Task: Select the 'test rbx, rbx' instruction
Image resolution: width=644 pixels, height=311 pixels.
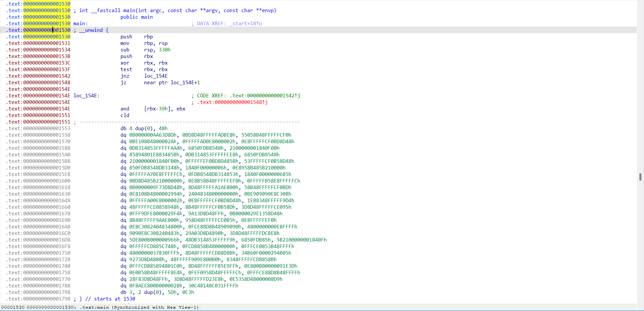Action: coord(144,69)
